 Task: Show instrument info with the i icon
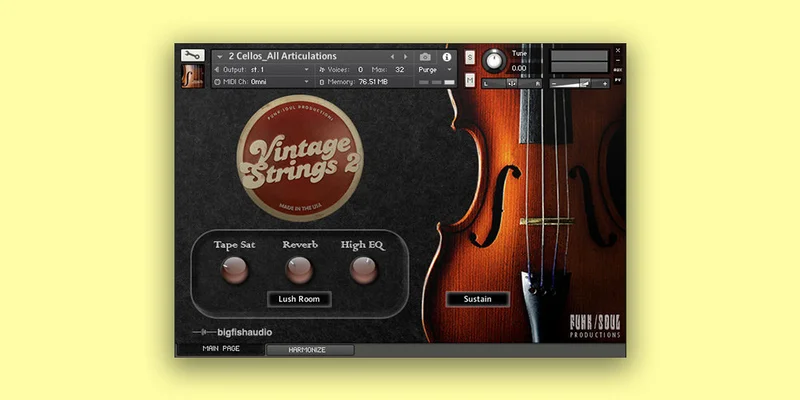click(x=447, y=57)
